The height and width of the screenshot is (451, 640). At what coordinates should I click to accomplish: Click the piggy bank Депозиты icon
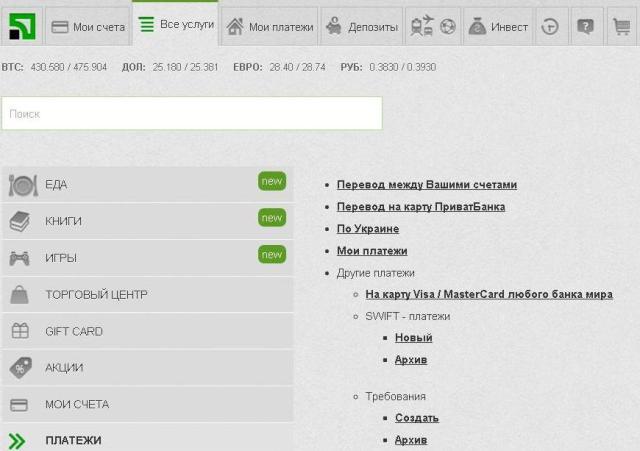pos(334,26)
